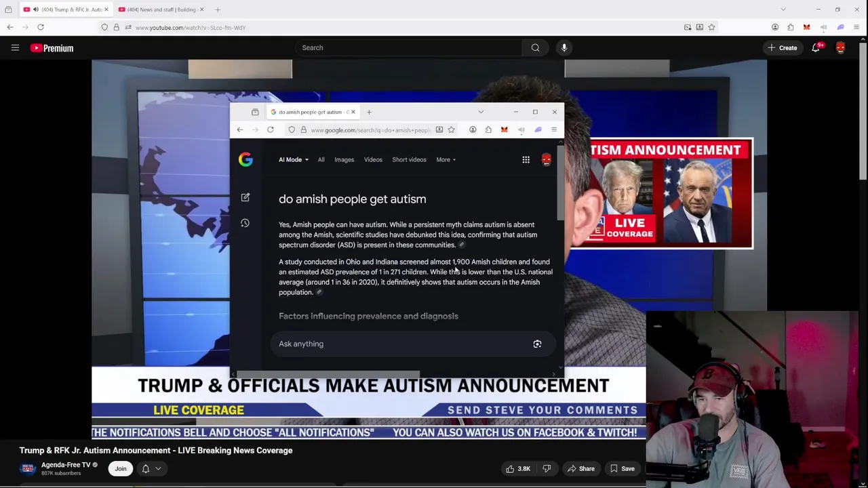
Task: Click the Google page vertical scrollbar
Action: click(x=560, y=183)
